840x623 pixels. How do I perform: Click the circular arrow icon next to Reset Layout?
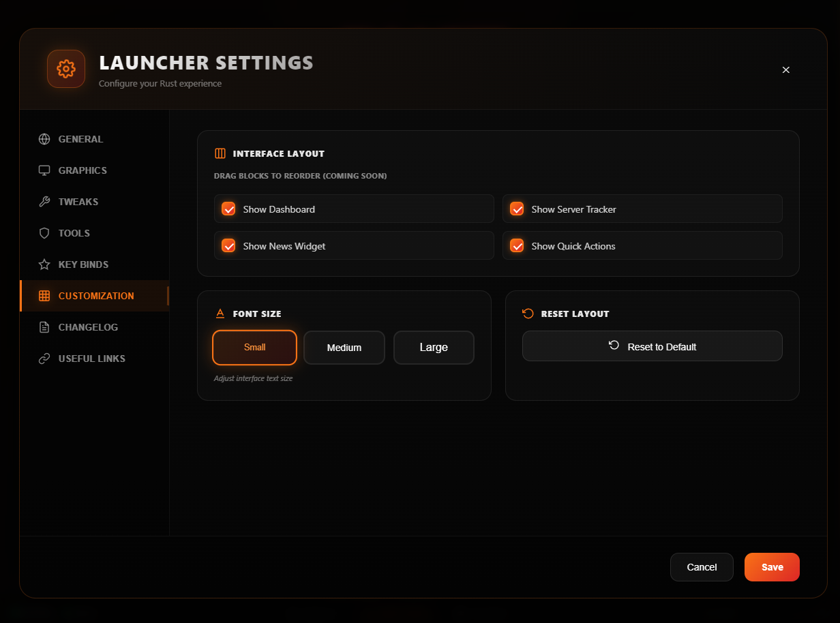point(527,313)
